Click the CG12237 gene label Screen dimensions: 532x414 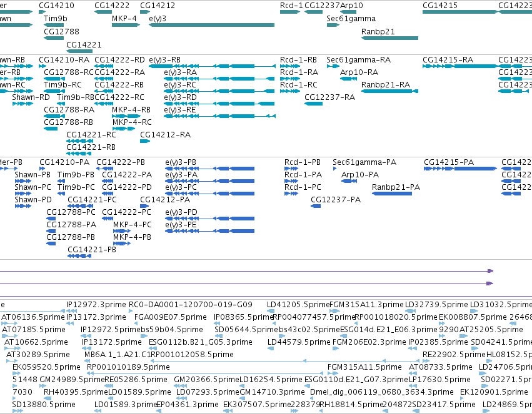click(x=322, y=6)
